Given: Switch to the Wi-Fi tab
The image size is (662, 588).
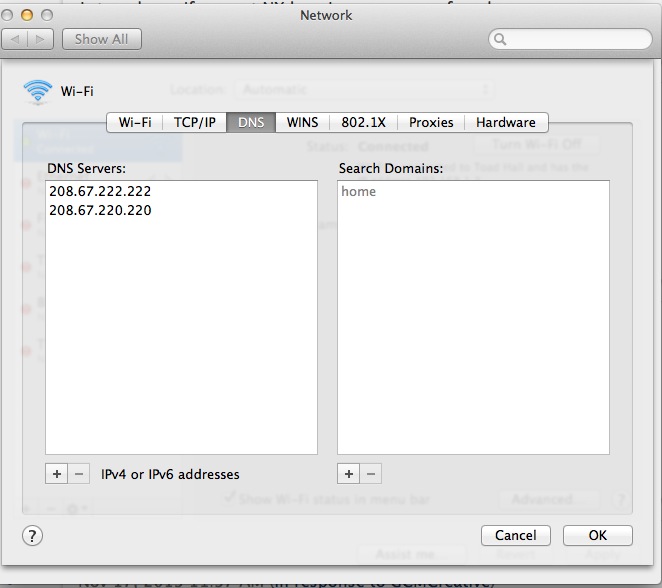Looking at the screenshot, I should coord(135,122).
